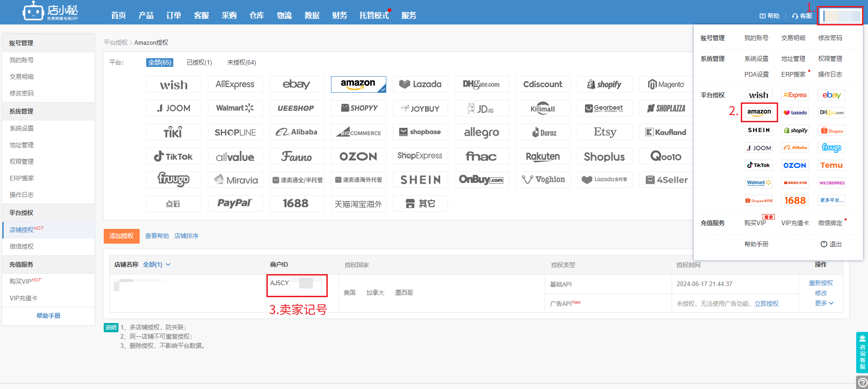
Task: Filter platforms by 未授权(64) tab
Action: point(242,62)
